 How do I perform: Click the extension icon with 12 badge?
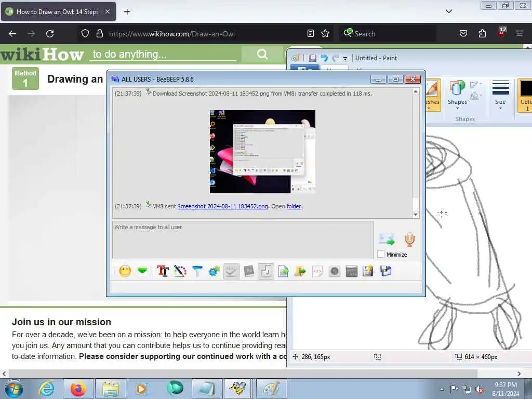pyautogui.click(x=501, y=33)
